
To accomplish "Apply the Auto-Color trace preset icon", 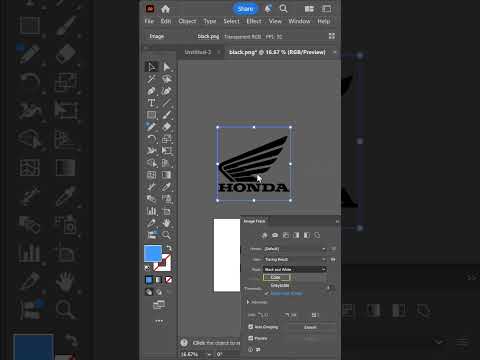I will click(x=264, y=235).
